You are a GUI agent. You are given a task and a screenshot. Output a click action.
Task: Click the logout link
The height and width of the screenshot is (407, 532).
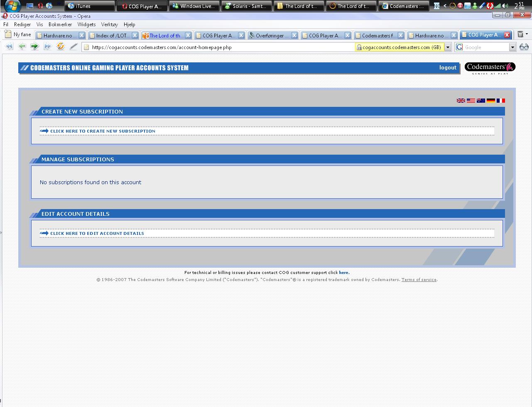448,67
